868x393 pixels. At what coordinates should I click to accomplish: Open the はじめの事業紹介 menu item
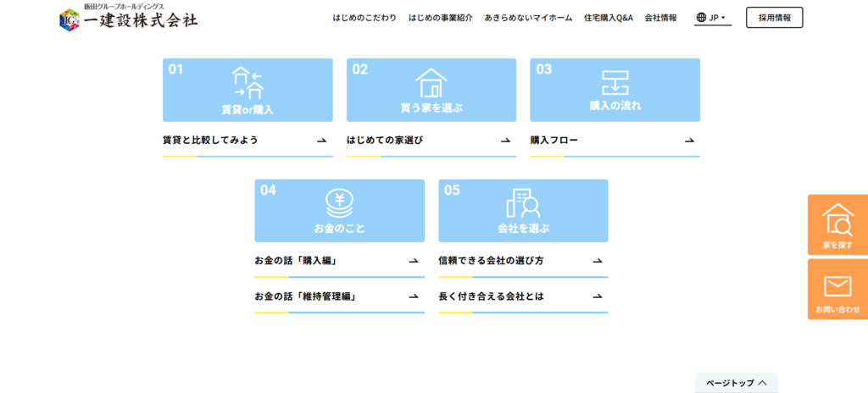tap(440, 17)
